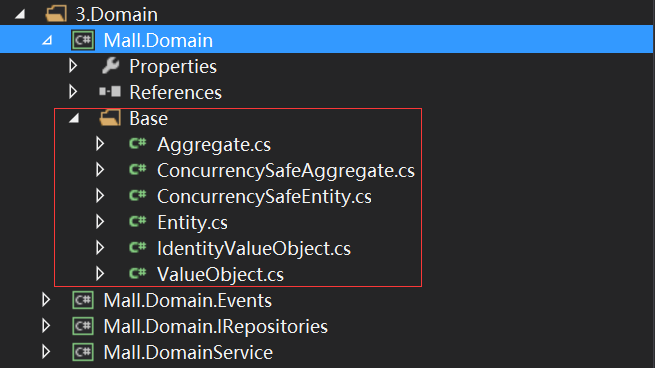Expand the Mall.Domain.Events project
The height and width of the screenshot is (368, 655).
[x=46, y=299]
